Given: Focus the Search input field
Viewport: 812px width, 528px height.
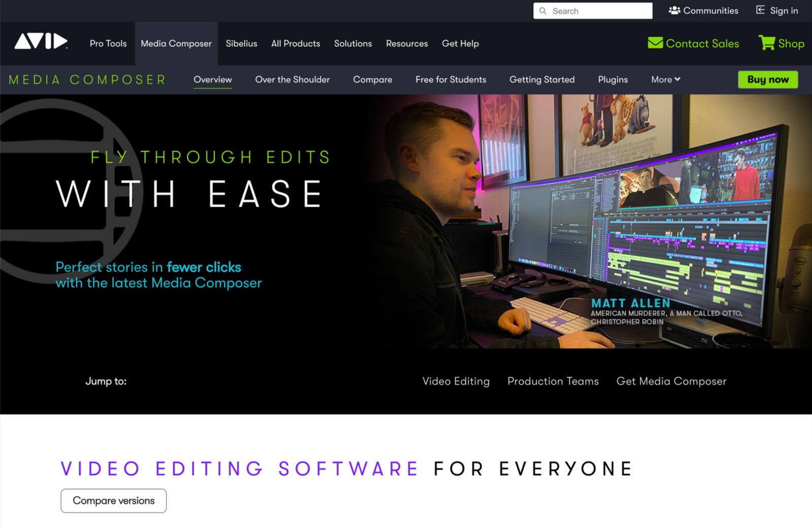Looking at the screenshot, I should pyautogui.click(x=593, y=11).
